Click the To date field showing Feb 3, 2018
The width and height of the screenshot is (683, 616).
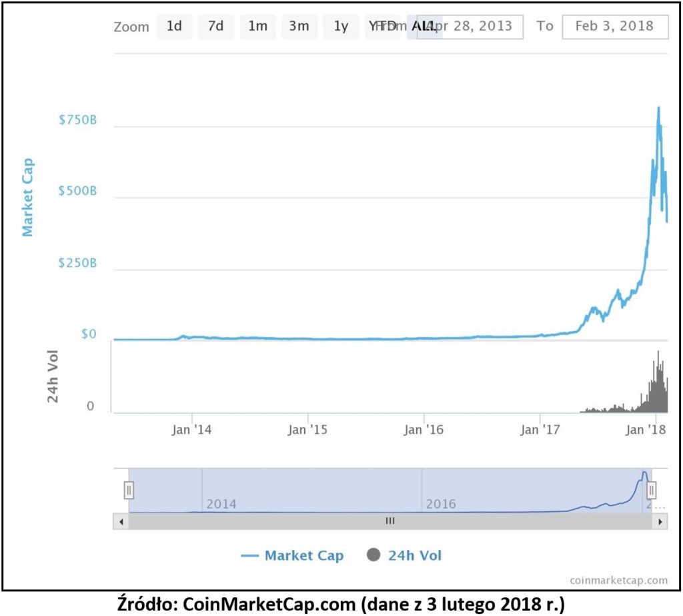614,27
